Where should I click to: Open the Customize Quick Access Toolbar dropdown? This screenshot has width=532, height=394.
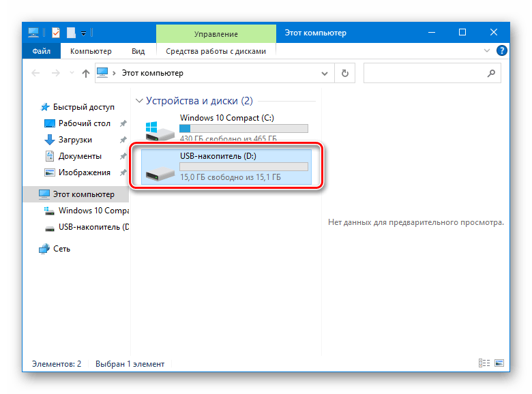(83, 32)
